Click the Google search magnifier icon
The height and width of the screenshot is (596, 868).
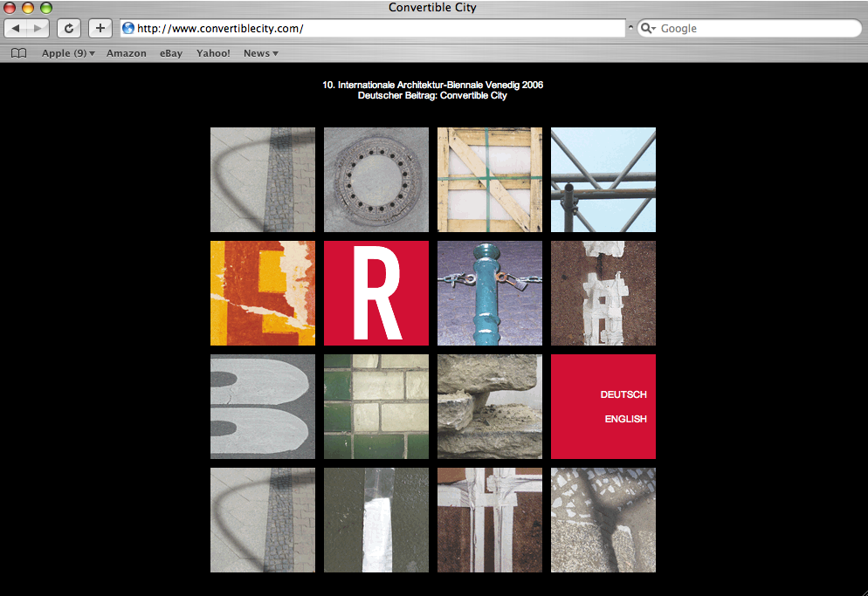[648, 29]
